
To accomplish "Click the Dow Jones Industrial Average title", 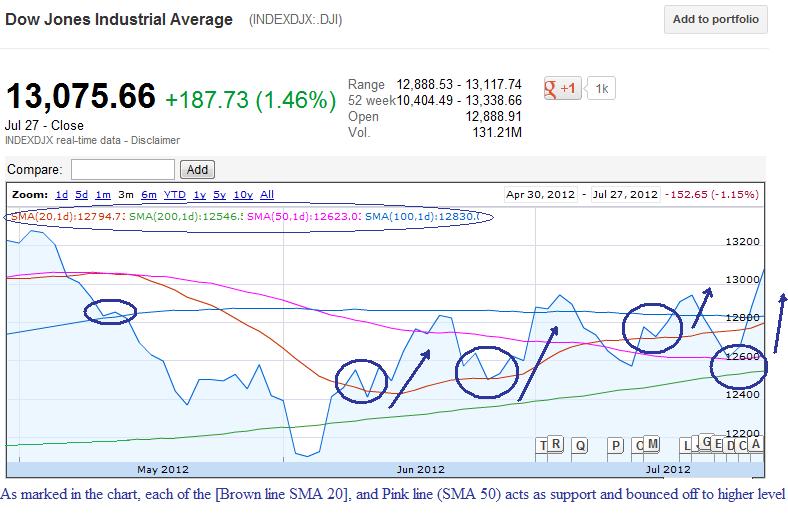I will point(119,20).
